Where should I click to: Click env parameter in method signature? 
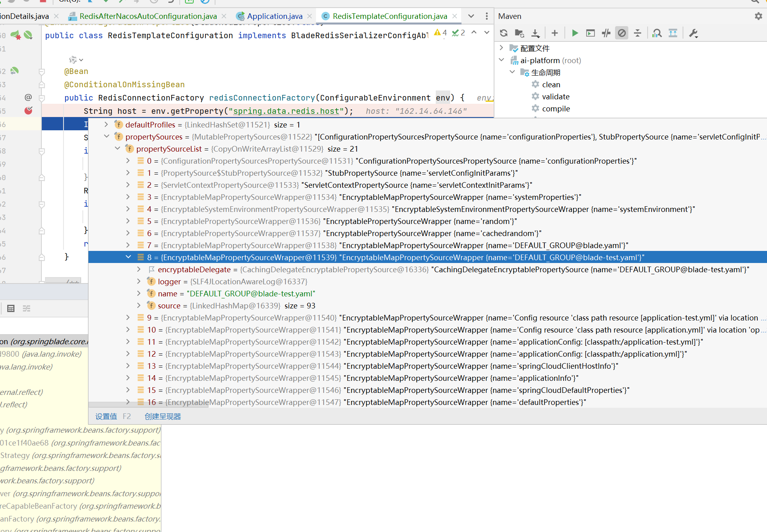pos(443,98)
